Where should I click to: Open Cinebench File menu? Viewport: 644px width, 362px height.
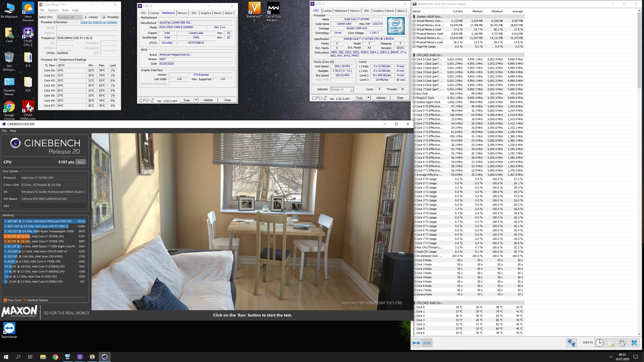pyautogui.click(x=4, y=131)
